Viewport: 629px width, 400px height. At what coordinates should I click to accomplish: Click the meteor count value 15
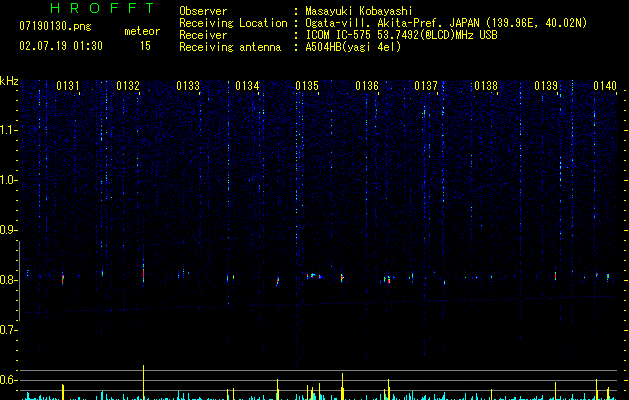click(145, 46)
